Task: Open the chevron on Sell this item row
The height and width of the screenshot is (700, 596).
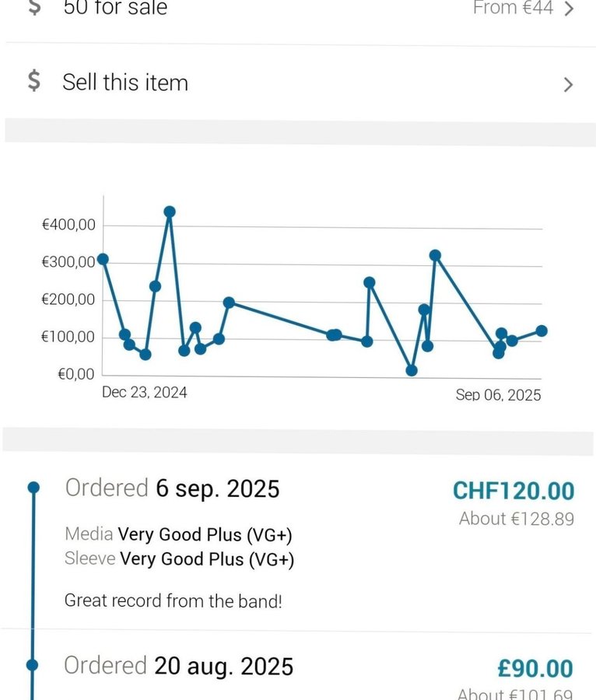Action: [x=568, y=84]
